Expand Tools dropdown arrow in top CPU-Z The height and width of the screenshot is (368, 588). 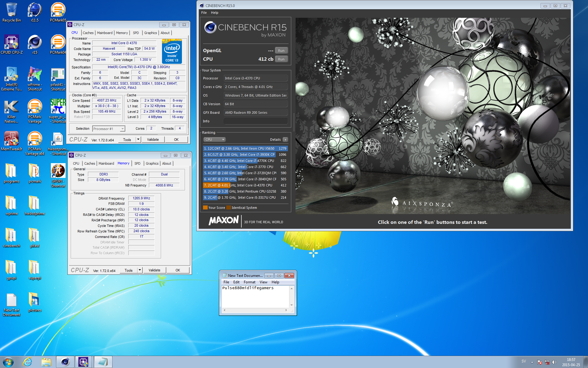pyautogui.click(x=138, y=140)
